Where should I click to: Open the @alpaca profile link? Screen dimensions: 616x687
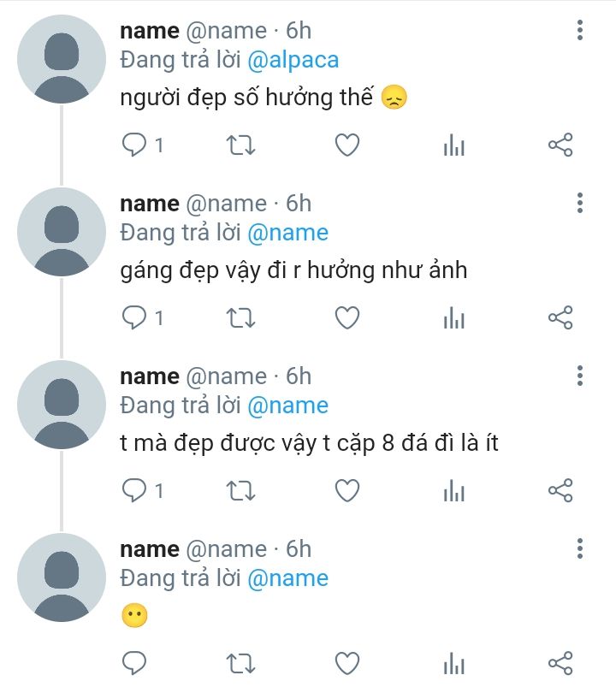tap(293, 60)
